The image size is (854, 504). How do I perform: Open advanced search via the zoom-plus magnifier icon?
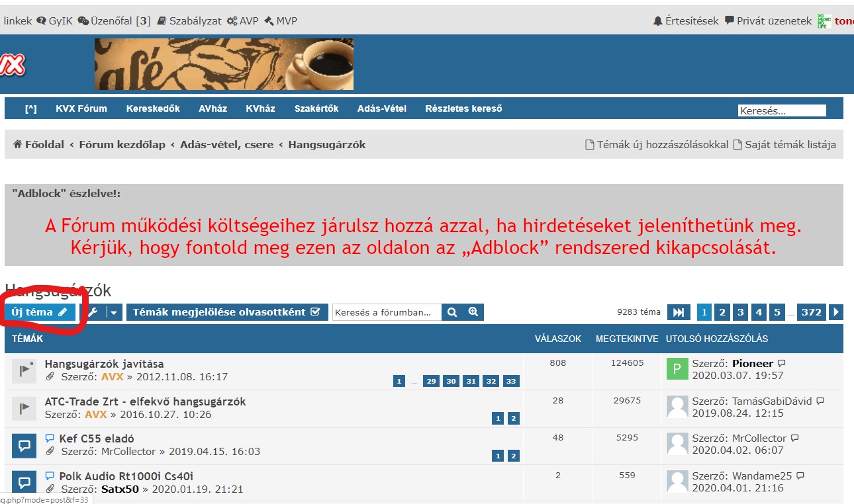coord(473,312)
